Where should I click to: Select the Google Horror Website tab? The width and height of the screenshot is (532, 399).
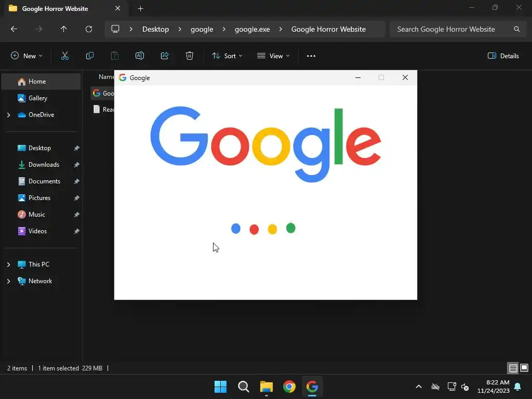click(55, 8)
